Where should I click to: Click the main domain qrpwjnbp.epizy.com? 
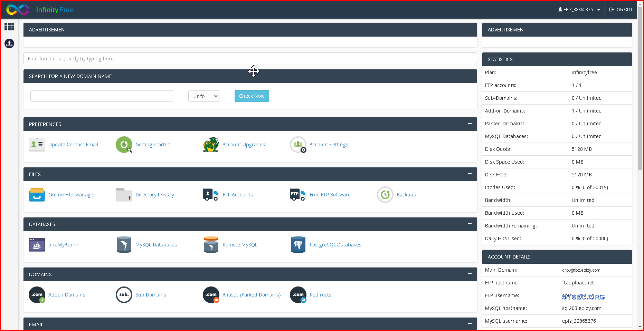point(581,270)
